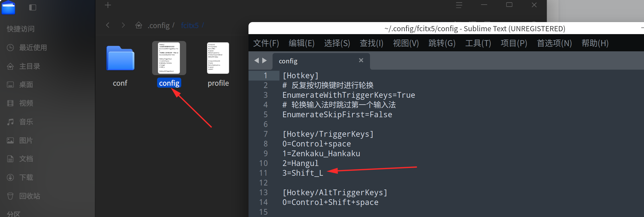Image resolution: width=644 pixels, height=217 pixels.
Task: Click the EnumerateWithTriggerKeys=True line
Action: tap(349, 95)
